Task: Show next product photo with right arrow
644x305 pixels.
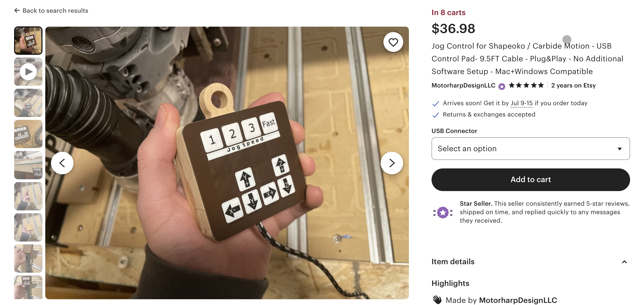Action: 391,163
